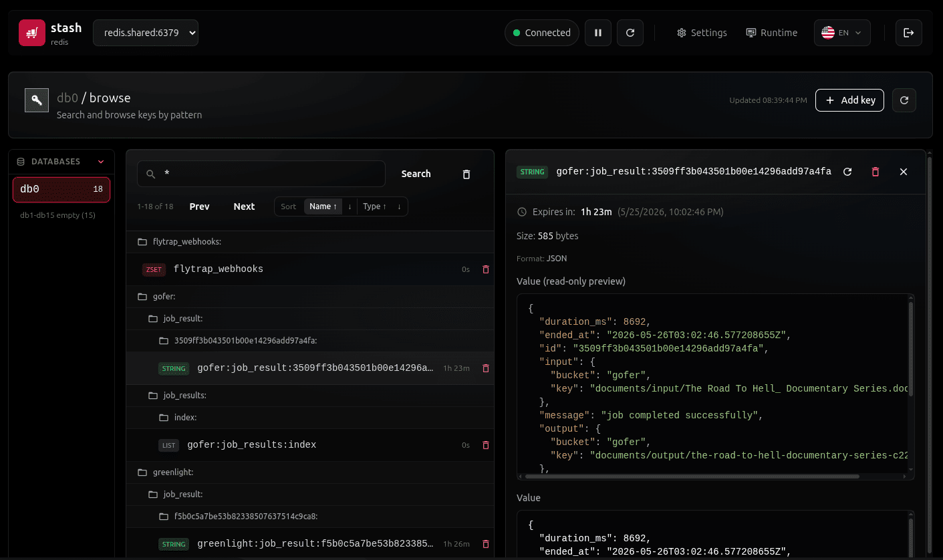943x560 pixels.
Task: Reload the key in detail panel header
Action: (x=847, y=172)
